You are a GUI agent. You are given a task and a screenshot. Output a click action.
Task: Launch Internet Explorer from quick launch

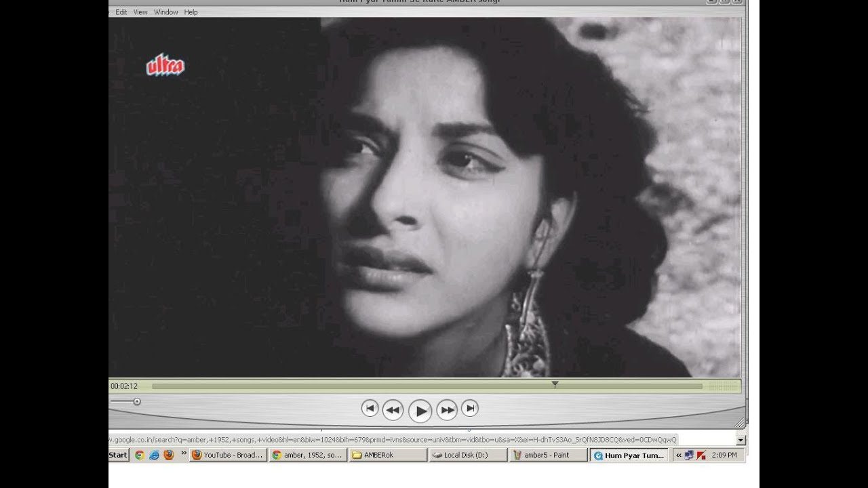coord(154,455)
